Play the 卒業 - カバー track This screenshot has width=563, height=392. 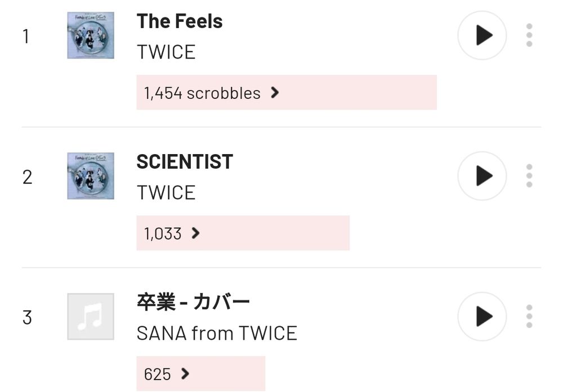click(x=482, y=317)
